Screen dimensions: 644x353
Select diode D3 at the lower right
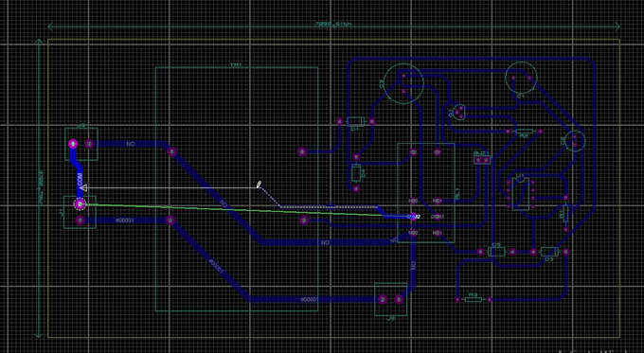[549, 252]
